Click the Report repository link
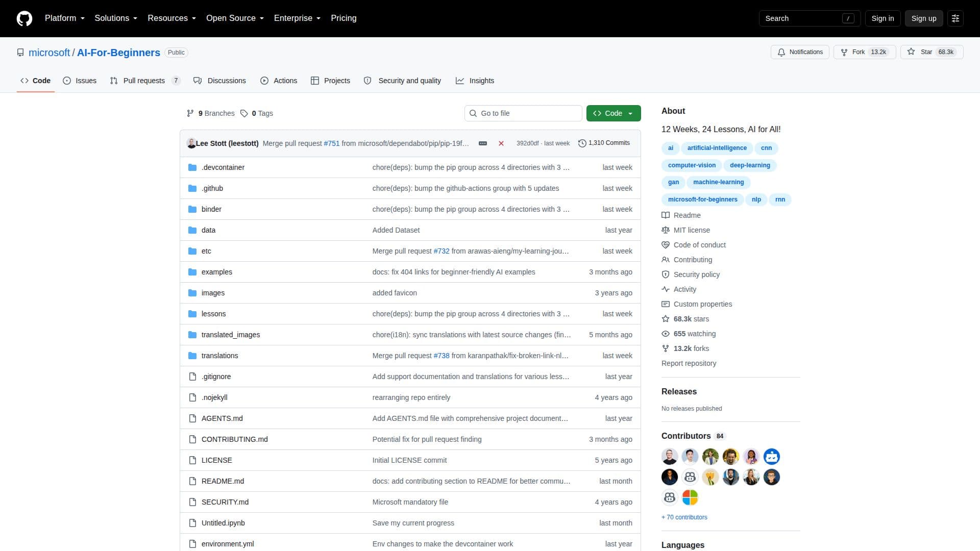Screen dimensions: 980x551 pos(689,363)
